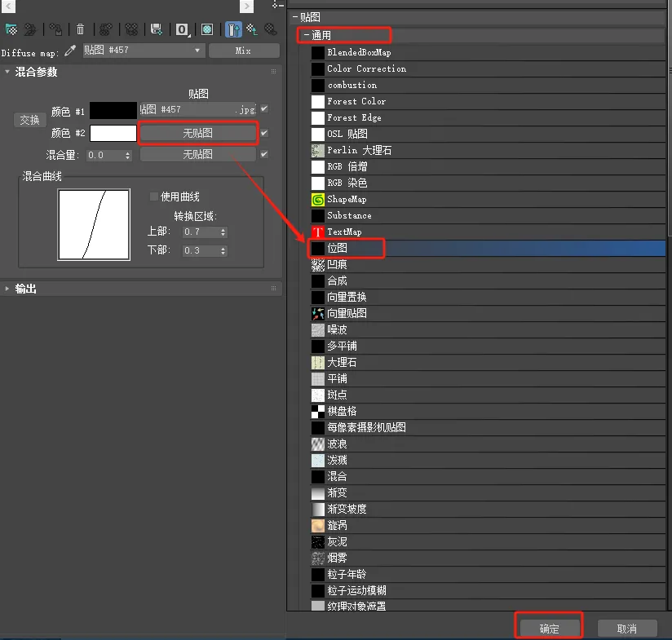Click the Make Material Copy icon
Viewport: 672px width, 640px height.
105,29
